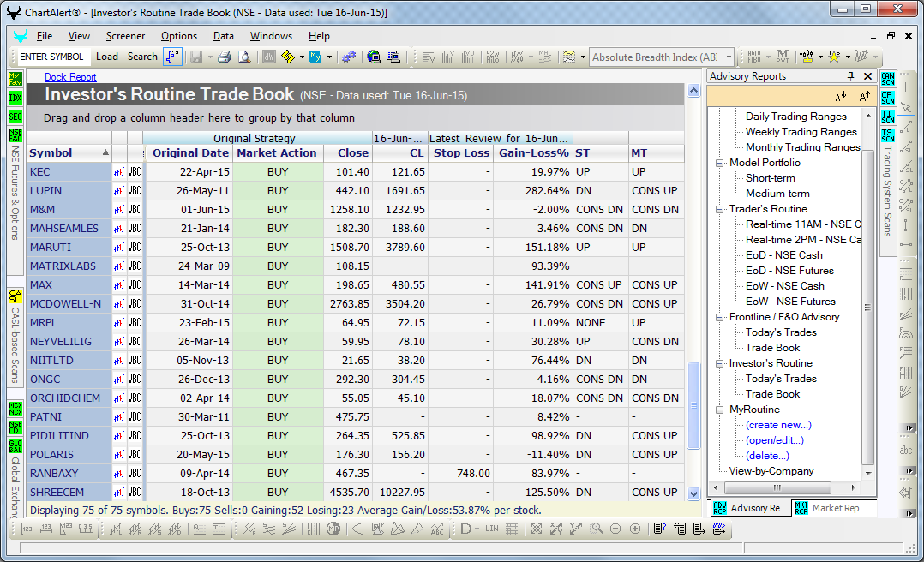Click the M PVT toolbar icon
Viewport: 924px width, 562px height.
783,57
